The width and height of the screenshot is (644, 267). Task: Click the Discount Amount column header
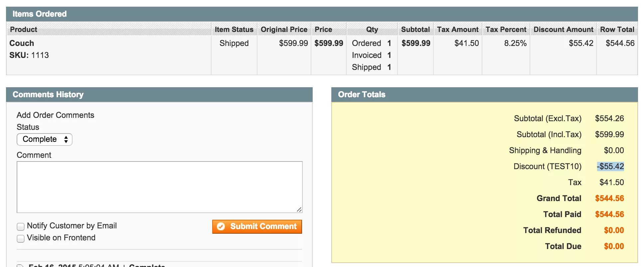[563, 29]
